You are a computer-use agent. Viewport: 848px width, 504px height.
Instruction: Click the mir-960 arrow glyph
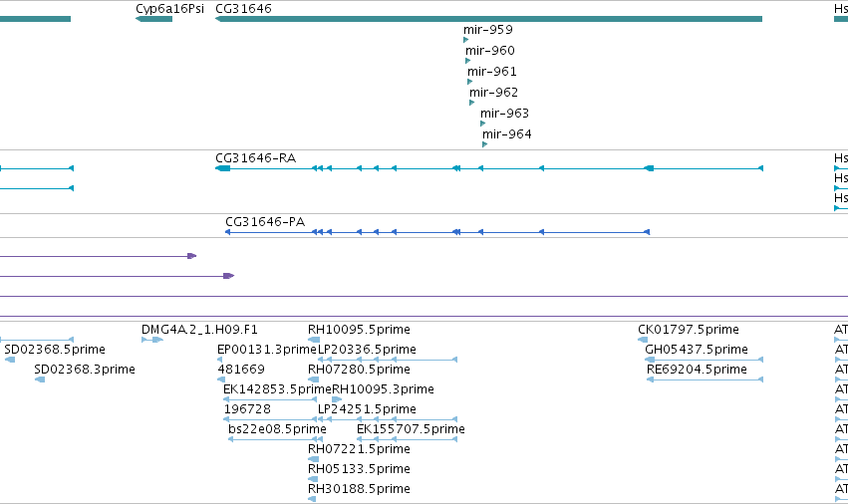coord(467,61)
